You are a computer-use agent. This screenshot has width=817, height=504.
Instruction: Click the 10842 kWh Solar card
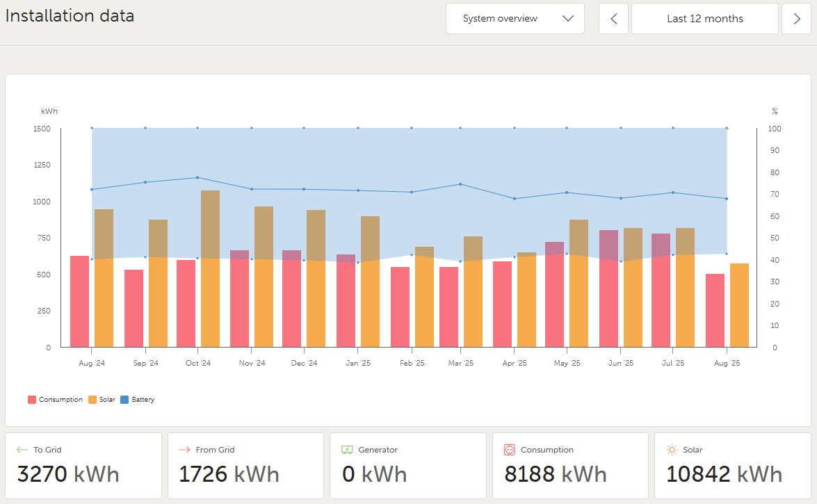point(733,466)
